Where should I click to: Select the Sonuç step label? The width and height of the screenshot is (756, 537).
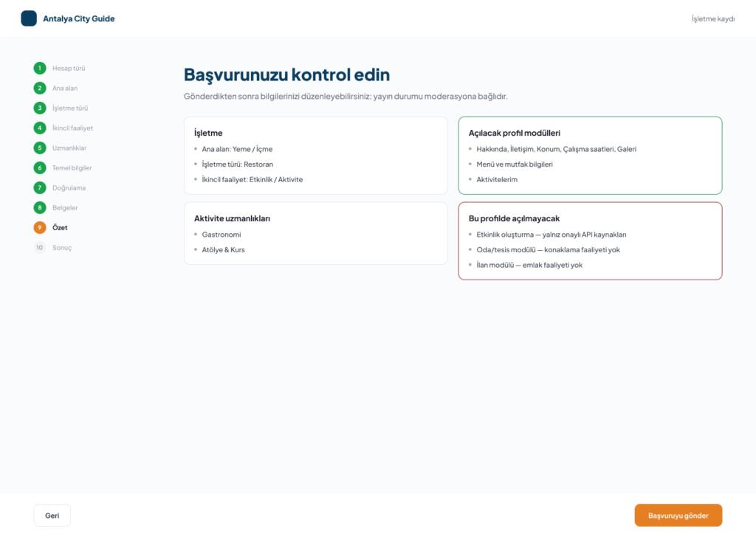[x=62, y=248]
